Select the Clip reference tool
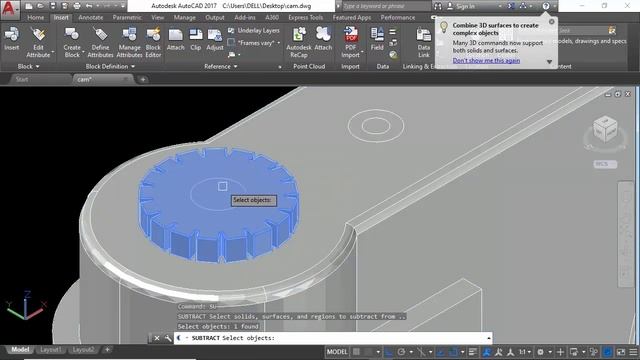The image size is (640, 360). click(x=196, y=39)
